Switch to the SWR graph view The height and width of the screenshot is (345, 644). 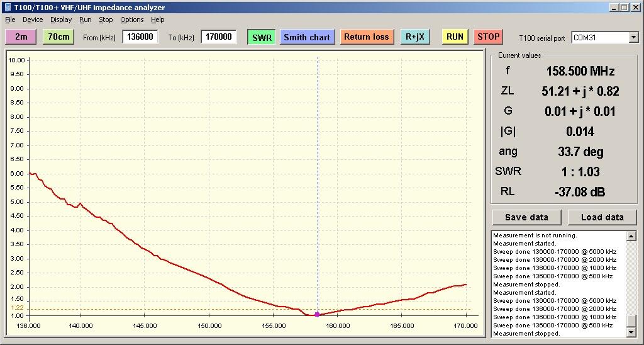(262, 37)
